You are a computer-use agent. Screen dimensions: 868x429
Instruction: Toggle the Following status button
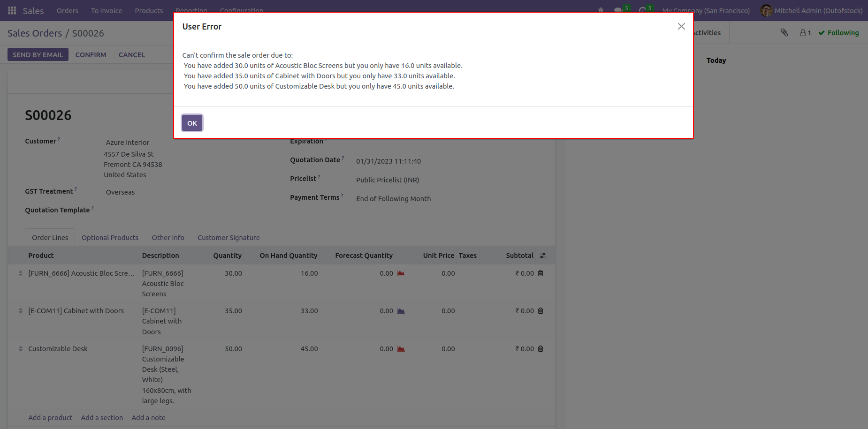pos(838,32)
